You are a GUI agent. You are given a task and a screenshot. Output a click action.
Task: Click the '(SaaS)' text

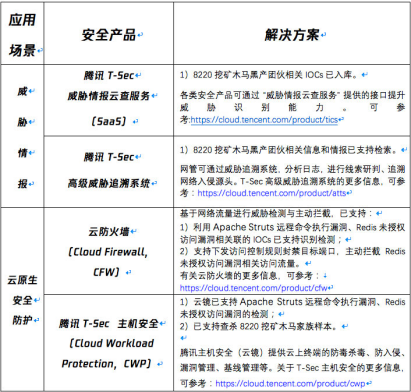click(109, 121)
